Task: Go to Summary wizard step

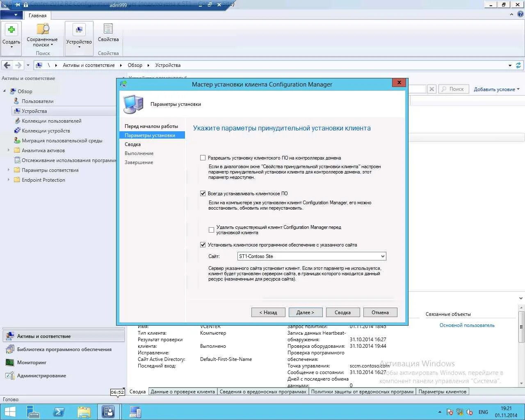Action: 133,144
